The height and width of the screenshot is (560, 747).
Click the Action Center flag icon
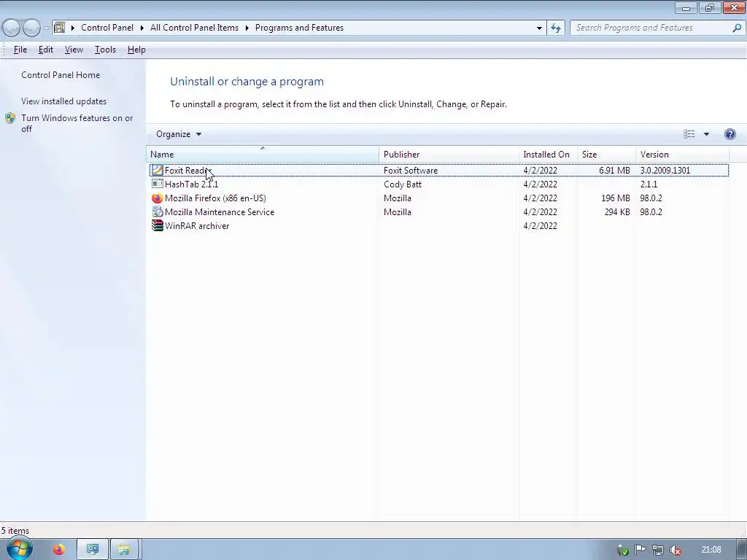640,550
